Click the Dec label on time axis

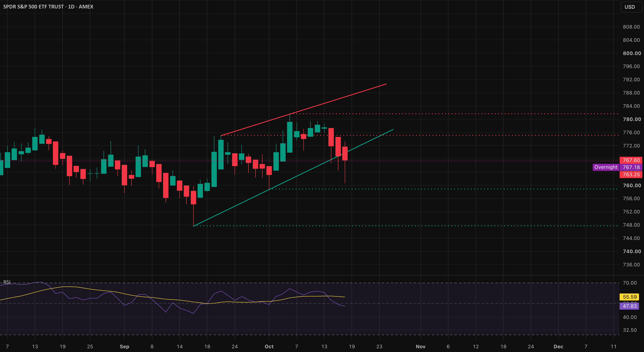point(558,346)
